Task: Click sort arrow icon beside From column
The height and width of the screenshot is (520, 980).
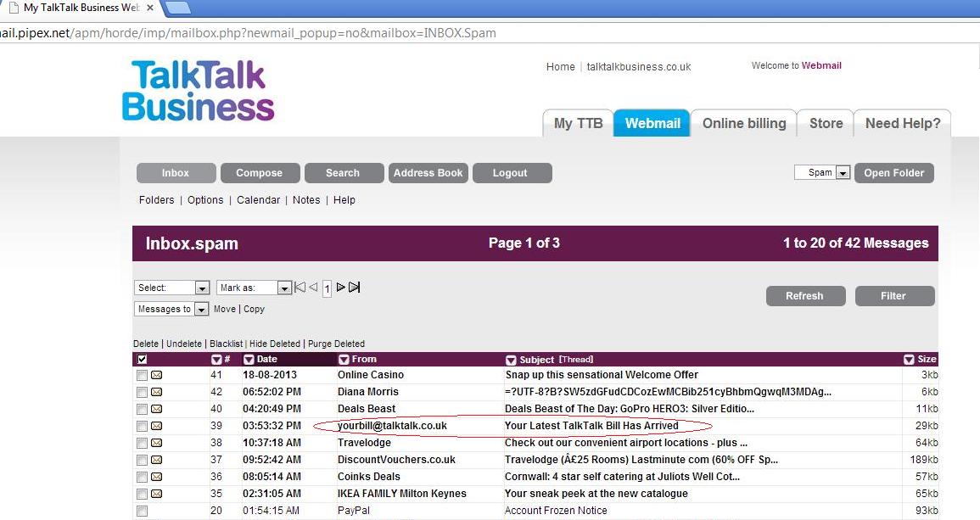Action: click(344, 360)
